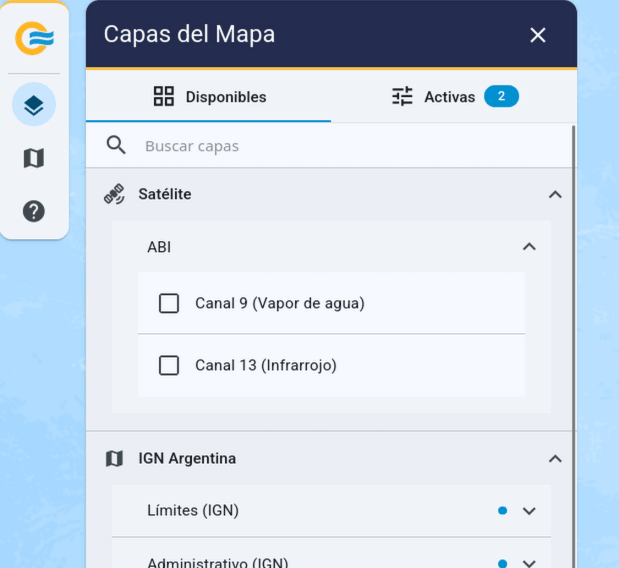The height and width of the screenshot is (568, 619).
Task: Switch to the Activas tab
Action: [454, 97]
